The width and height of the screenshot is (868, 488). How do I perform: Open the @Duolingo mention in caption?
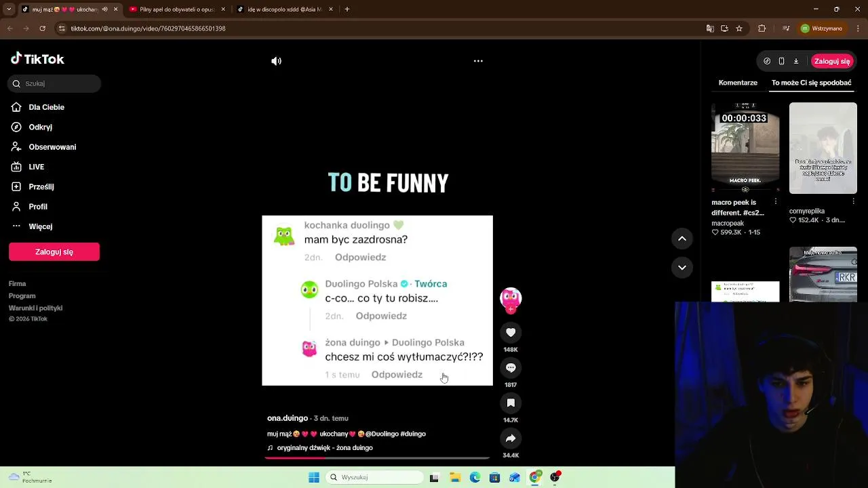(382, 434)
